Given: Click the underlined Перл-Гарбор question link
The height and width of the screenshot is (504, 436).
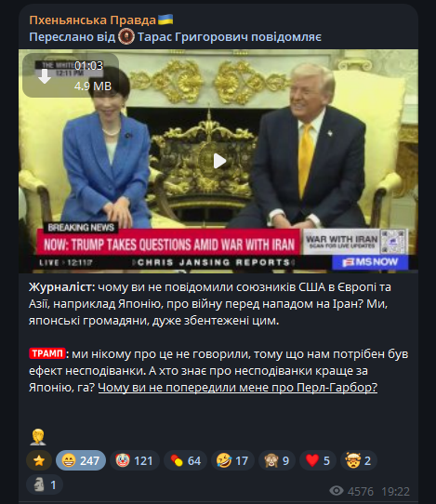Looking at the screenshot, I should tap(237, 388).
